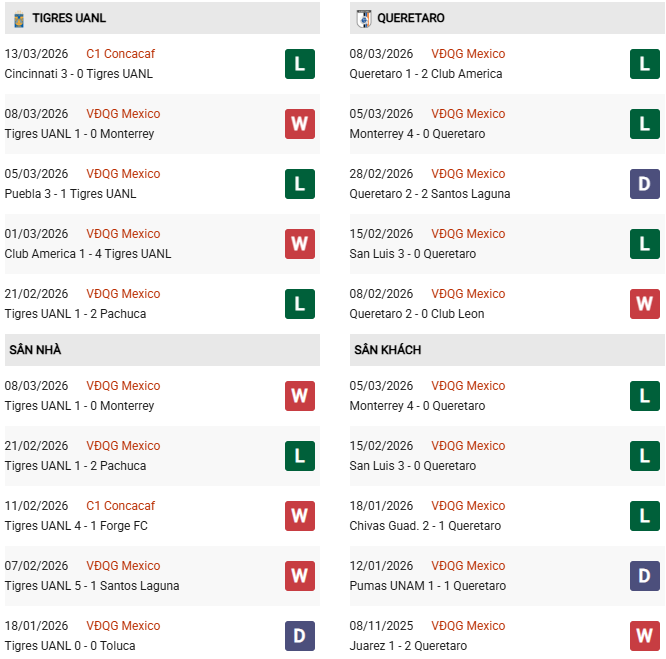Image resolution: width=666 pixels, height=659 pixels.
Task: Click the L badge for Cincinnati match
Action: click(x=299, y=64)
